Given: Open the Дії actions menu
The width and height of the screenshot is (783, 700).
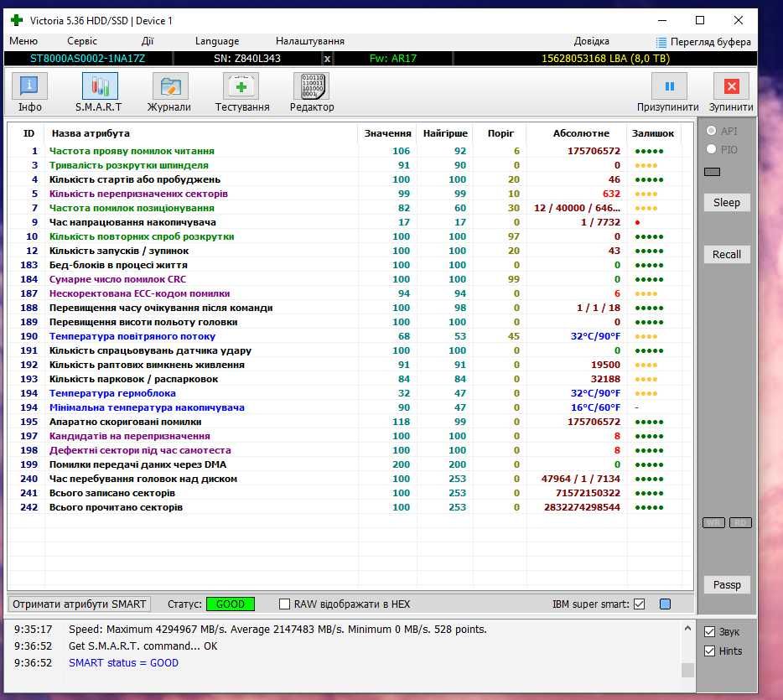Looking at the screenshot, I should click(x=148, y=41).
